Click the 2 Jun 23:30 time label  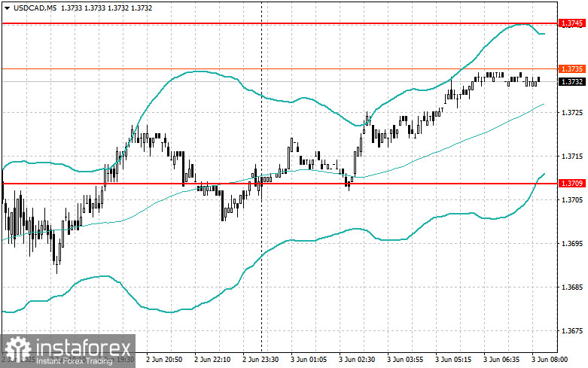click(x=260, y=360)
